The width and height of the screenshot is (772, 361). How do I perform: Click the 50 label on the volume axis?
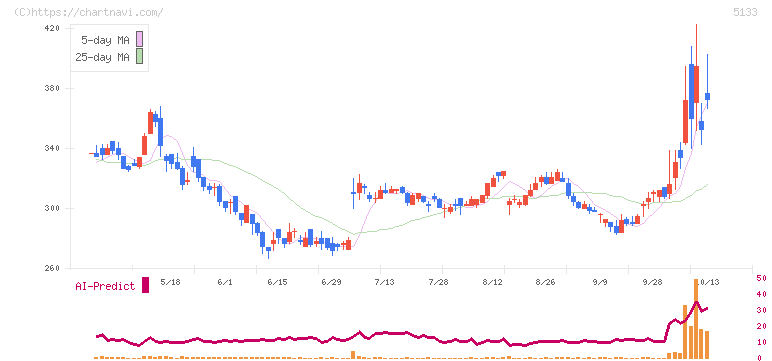(x=761, y=279)
